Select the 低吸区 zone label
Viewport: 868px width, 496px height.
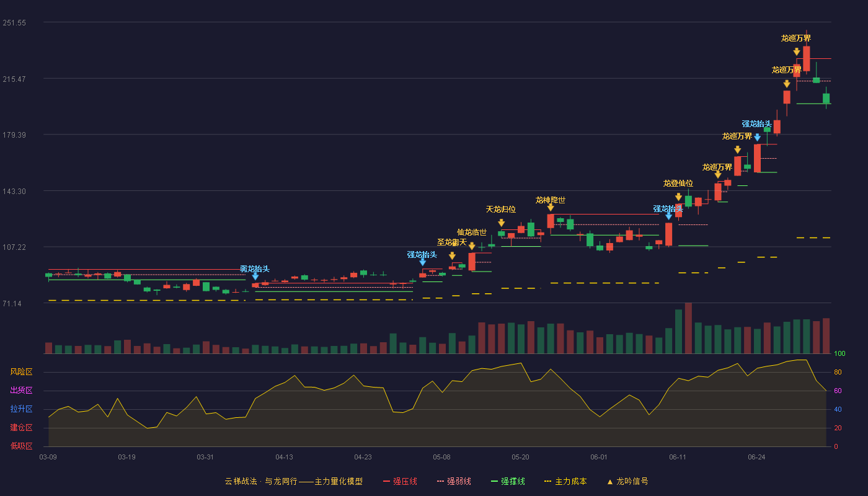coord(22,446)
